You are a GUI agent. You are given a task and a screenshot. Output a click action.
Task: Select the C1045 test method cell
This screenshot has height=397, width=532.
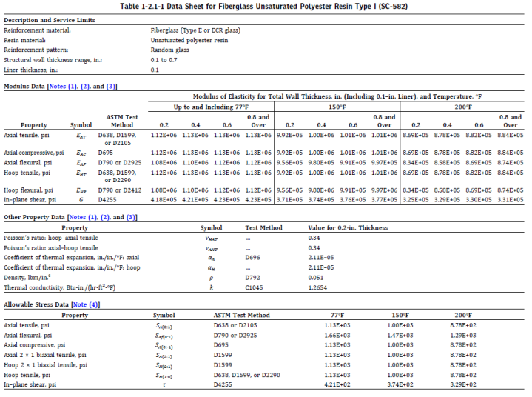click(255, 287)
